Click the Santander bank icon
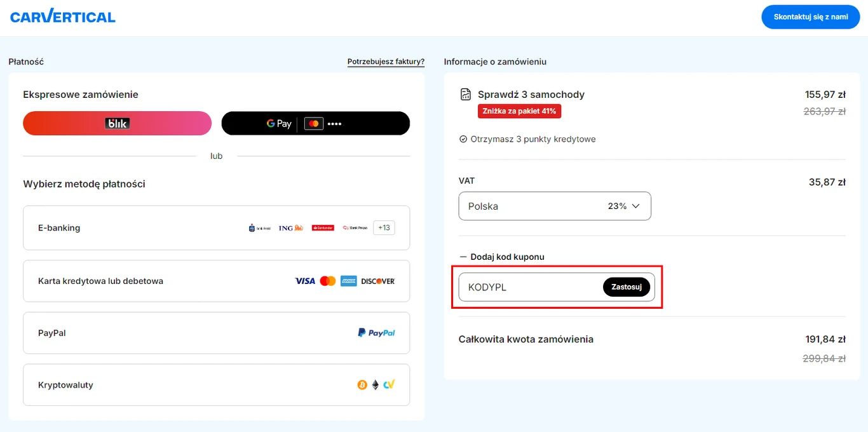Screen dimensions: 868x432 323,227
